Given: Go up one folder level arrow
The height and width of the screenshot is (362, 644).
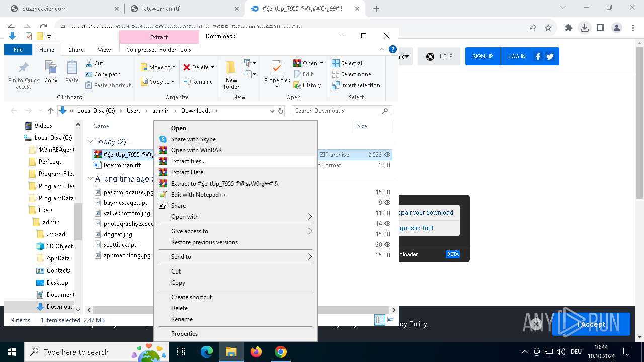Looking at the screenshot, I should 50,111.
